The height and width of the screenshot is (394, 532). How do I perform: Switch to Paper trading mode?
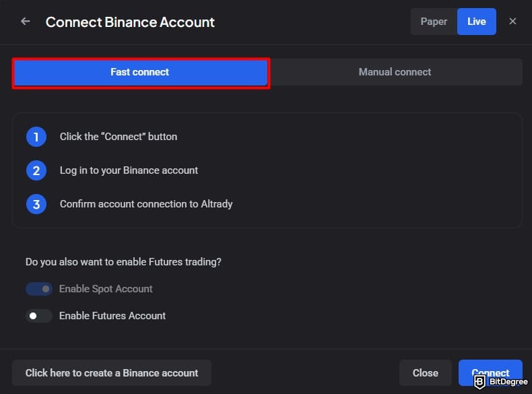click(x=434, y=22)
